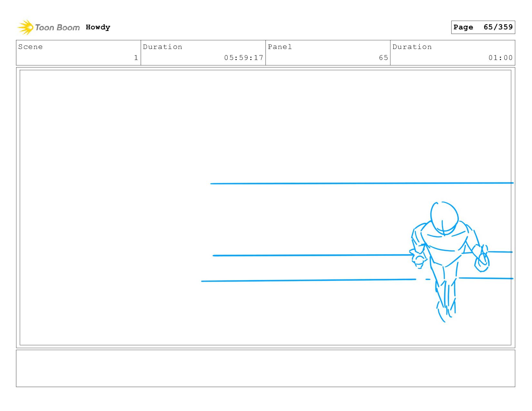The width and height of the screenshot is (532, 411).
Task: Click the Toon Boom logo
Action: point(48,27)
